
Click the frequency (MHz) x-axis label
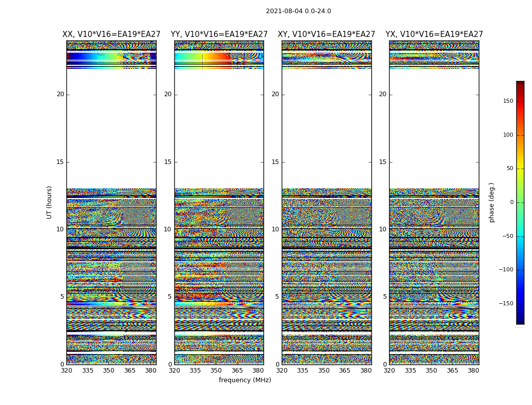coord(245,380)
